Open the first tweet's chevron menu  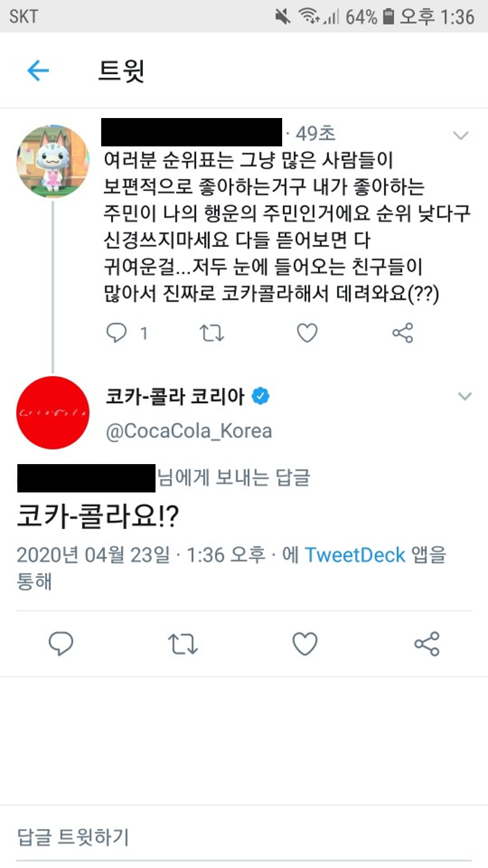point(460,135)
